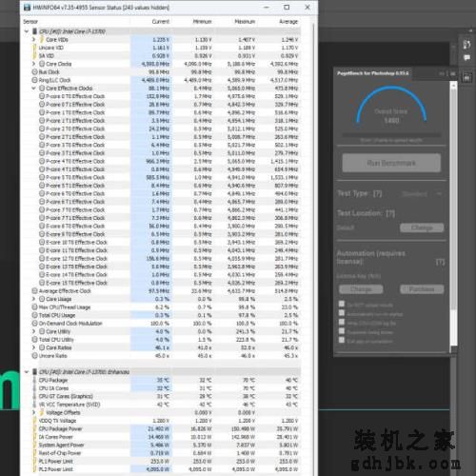476x476 pixels.
Task: Click Change button under Test Location
Action: [422, 228]
